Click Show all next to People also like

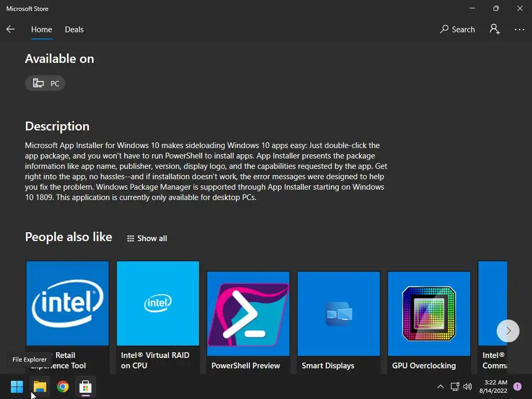coord(147,238)
